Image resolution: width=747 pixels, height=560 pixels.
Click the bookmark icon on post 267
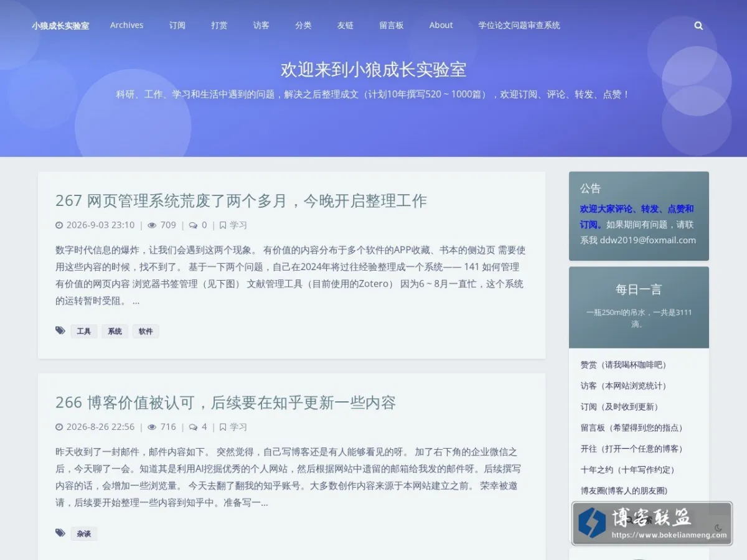[223, 225]
